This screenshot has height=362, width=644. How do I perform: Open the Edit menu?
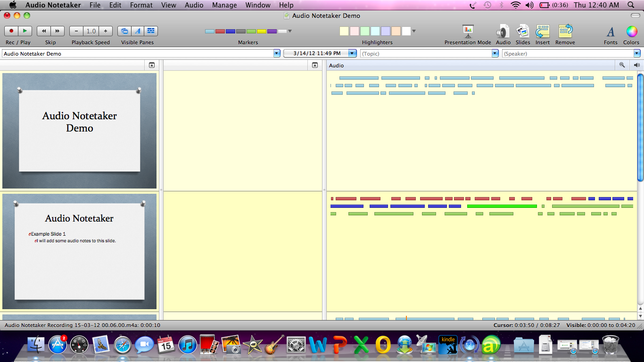pyautogui.click(x=115, y=5)
